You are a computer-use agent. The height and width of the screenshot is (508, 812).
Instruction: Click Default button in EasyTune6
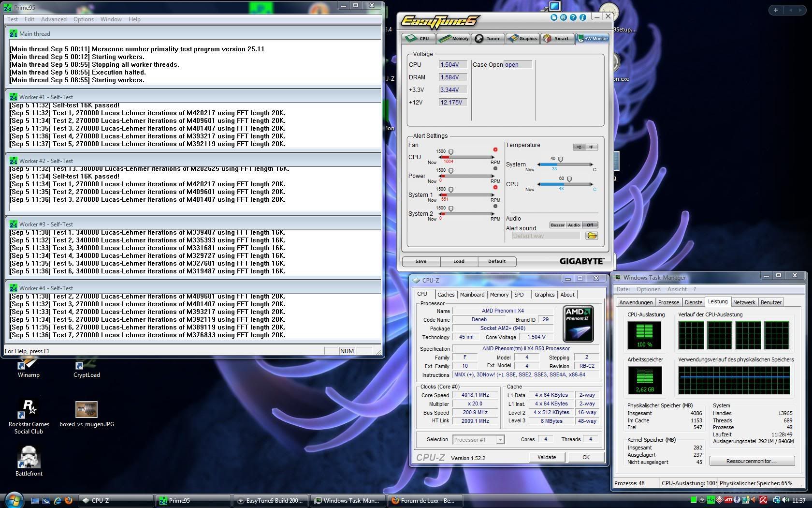(497, 261)
